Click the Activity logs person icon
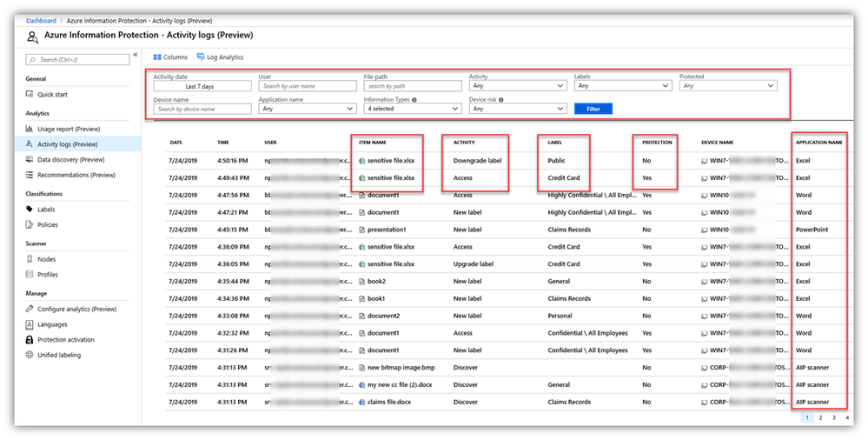This screenshot has width=868, height=440. click(x=30, y=144)
